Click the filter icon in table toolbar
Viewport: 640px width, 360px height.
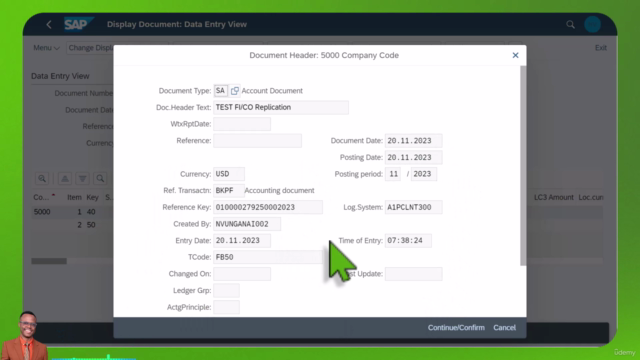(x=82, y=178)
